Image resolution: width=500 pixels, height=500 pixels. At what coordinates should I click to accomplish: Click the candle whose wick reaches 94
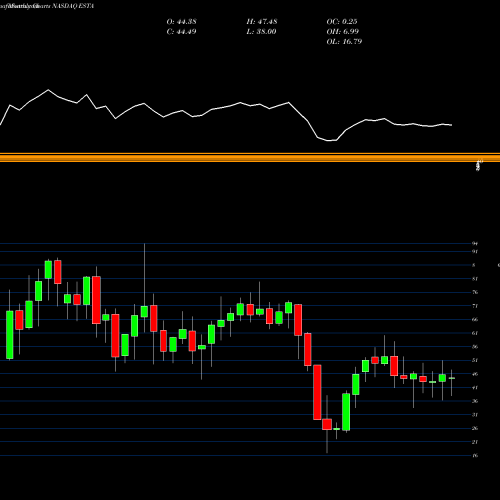pos(144,311)
